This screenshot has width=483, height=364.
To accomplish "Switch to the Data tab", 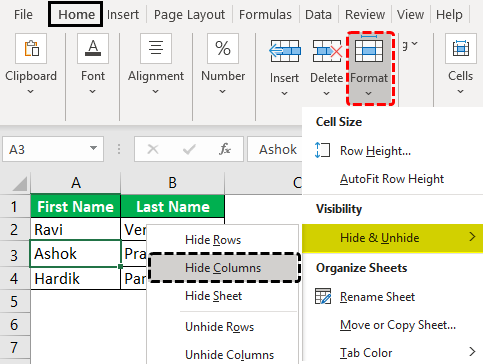I will coord(318,15).
